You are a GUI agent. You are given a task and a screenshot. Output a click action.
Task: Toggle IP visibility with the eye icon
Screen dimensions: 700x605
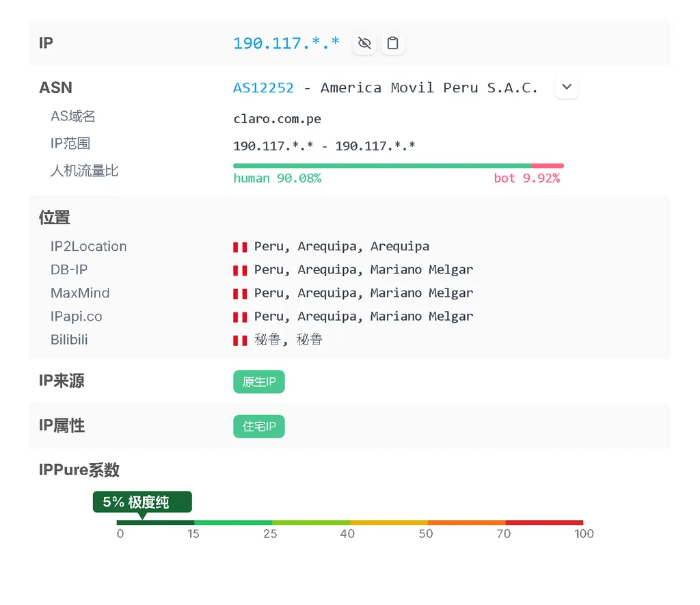tap(364, 42)
